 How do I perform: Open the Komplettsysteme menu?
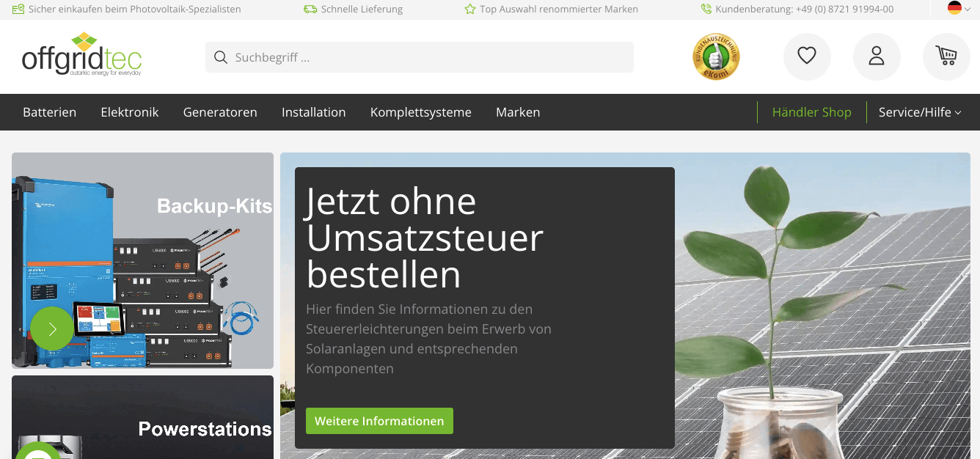pos(421,112)
